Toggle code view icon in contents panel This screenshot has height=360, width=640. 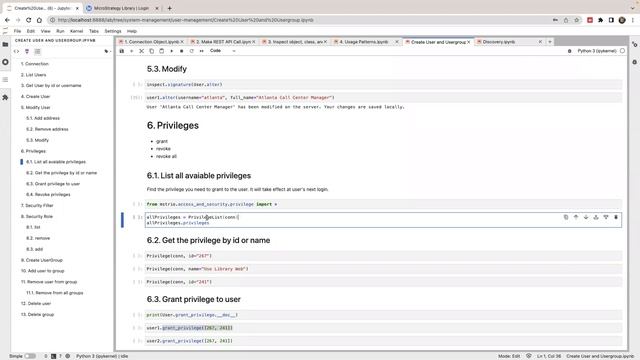pyautogui.click(x=16, y=51)
